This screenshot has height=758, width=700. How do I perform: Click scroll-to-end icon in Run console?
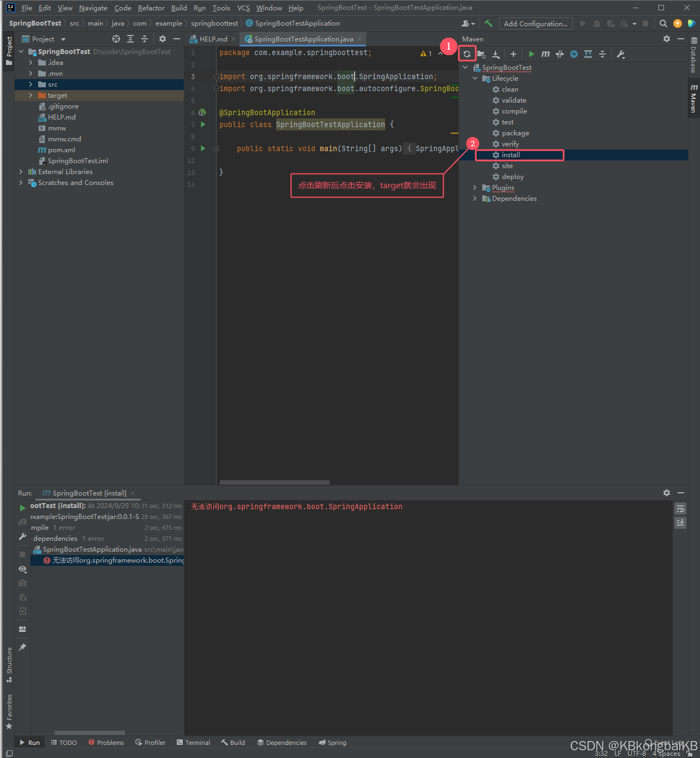pyautogui.click(x=680, y=523)
